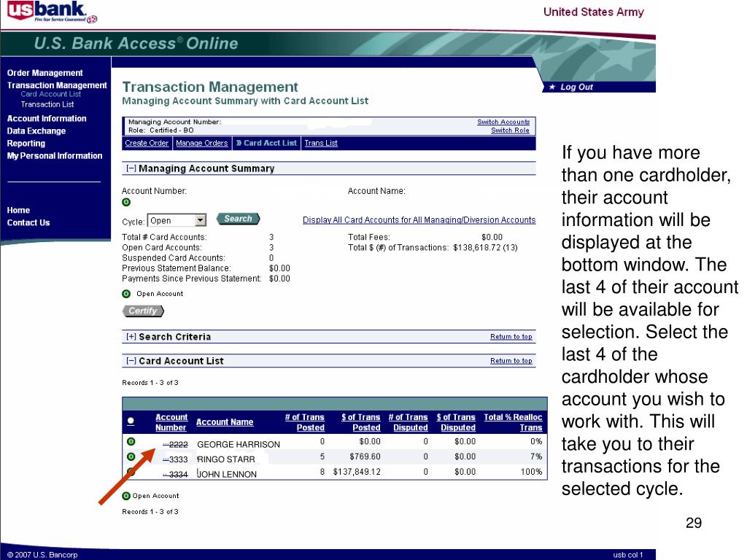
Task: Click the open account icon for George Harrison
Action: point(131,441)
